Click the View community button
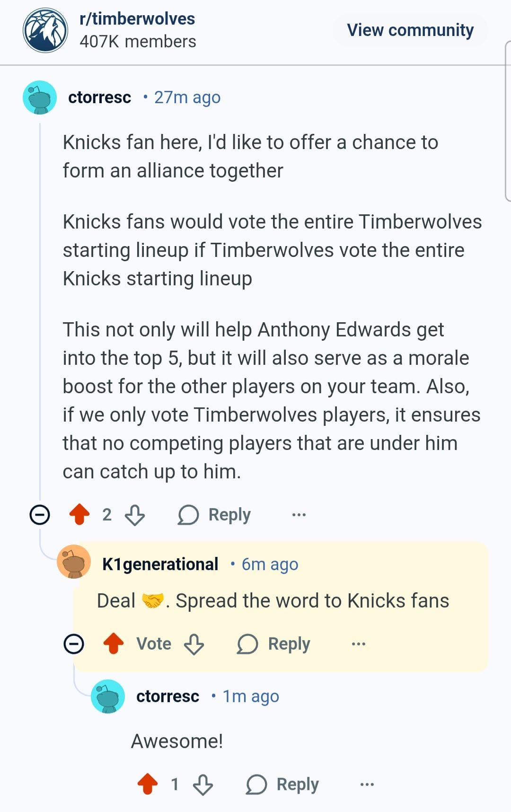 click(410, 30)
